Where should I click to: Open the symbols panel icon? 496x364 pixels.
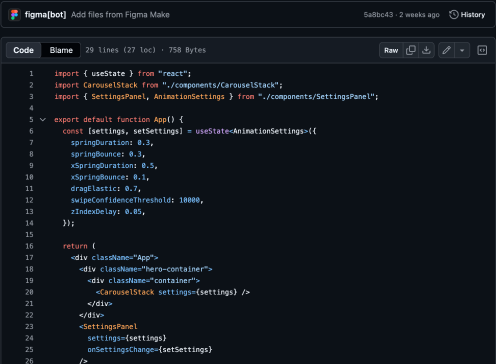(x=482, y=50)
